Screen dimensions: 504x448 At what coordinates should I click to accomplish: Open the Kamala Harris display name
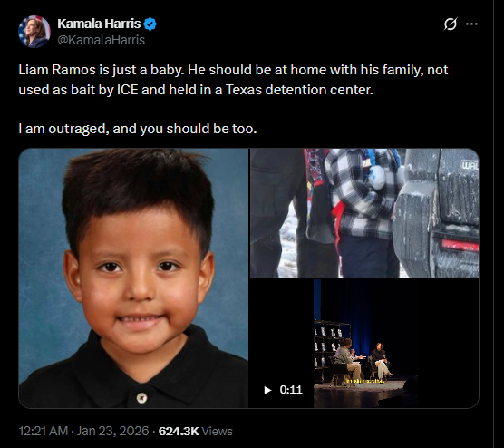click(99, 24)
